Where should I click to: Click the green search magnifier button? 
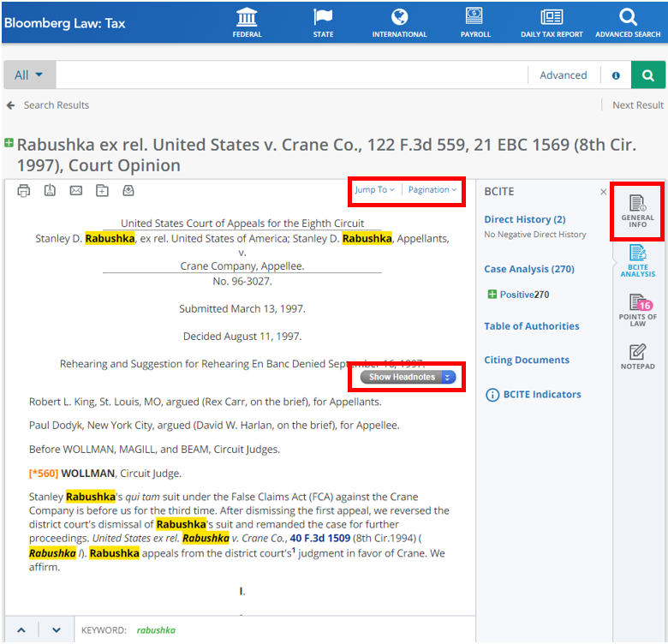648,75
